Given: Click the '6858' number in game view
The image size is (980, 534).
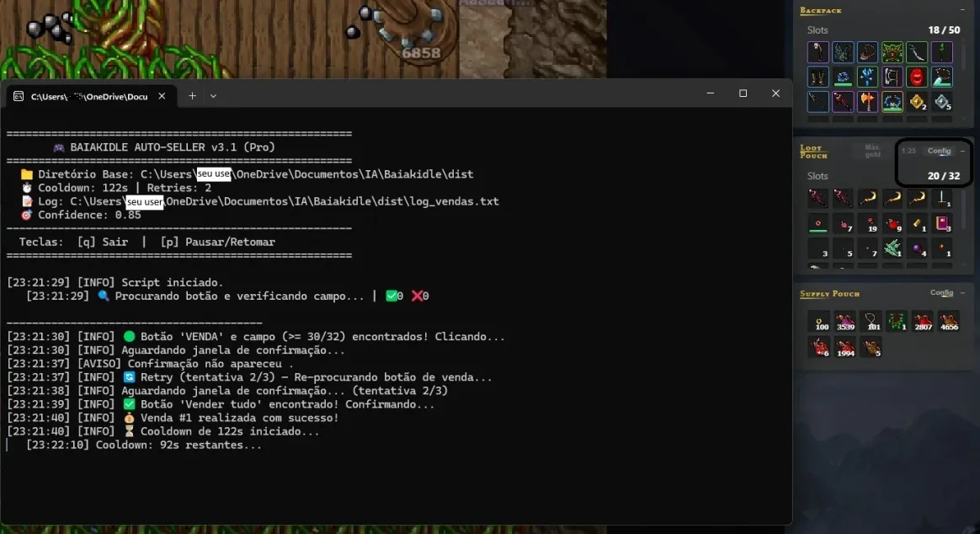Looking at the screenshot, I should click(x=421, y=53).
